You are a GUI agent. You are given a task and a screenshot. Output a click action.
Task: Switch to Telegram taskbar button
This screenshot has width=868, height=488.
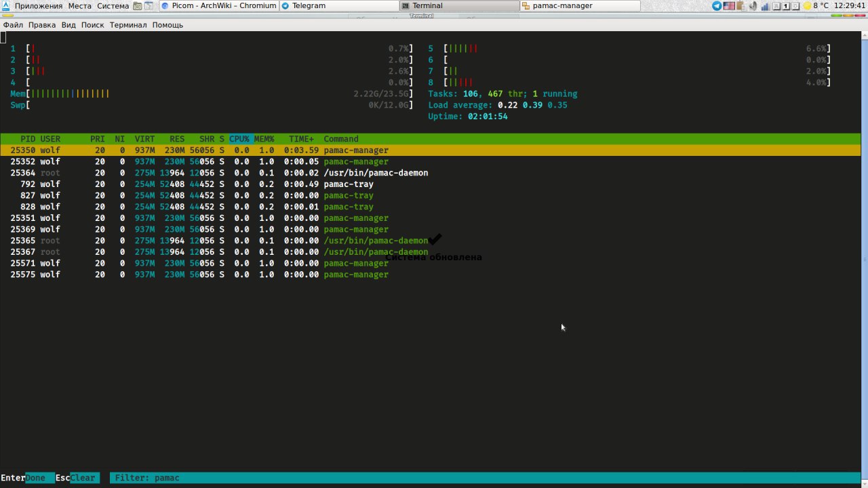coord(338,5)
